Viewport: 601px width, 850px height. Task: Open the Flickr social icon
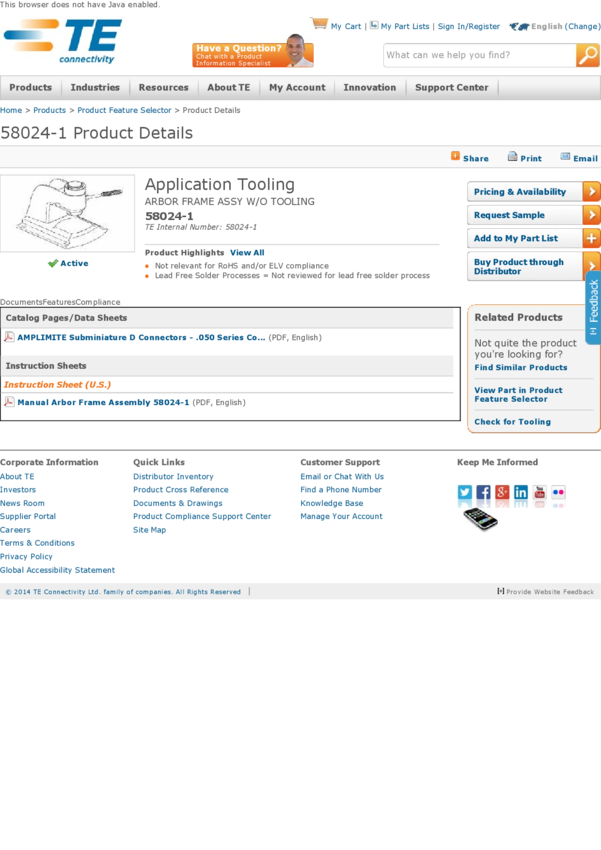558,492
